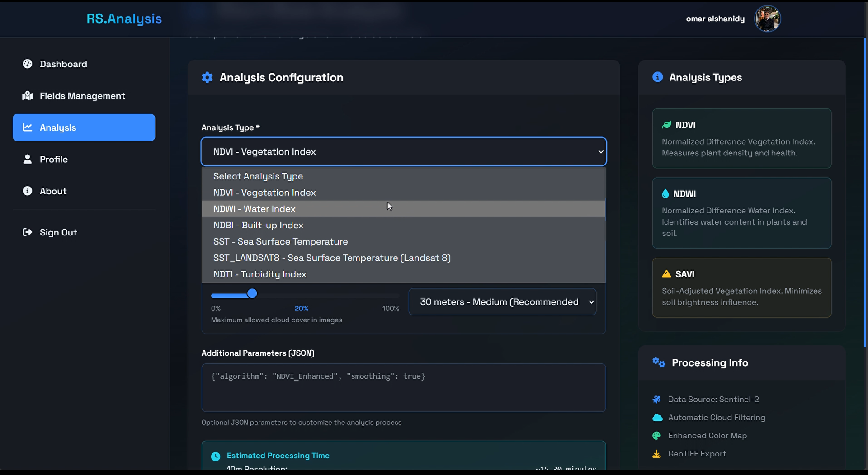The height and width of the screenshot is (475, 868).
Task: Select NDBI - Built-up Index option
Action: pyautogui.click(x=403, y=225)
